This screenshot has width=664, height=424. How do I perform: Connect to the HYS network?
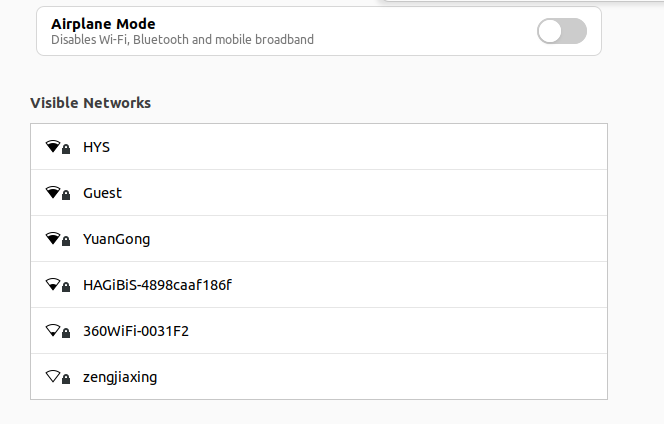(319, 147)
